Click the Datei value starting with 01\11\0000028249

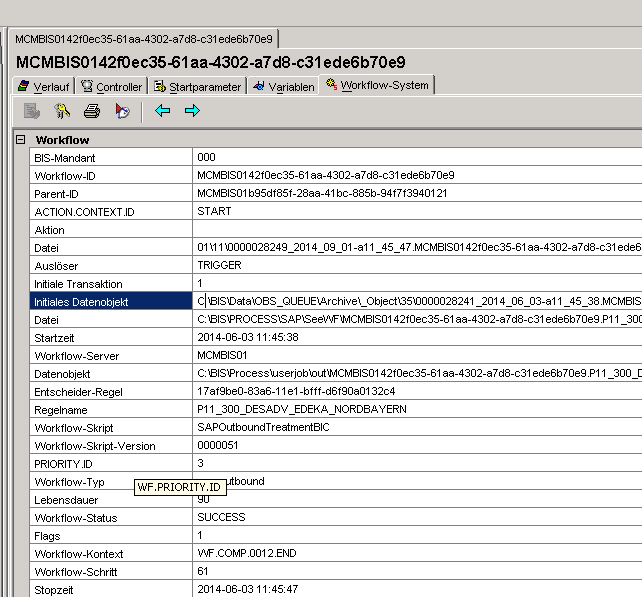(x=417, y=247)
